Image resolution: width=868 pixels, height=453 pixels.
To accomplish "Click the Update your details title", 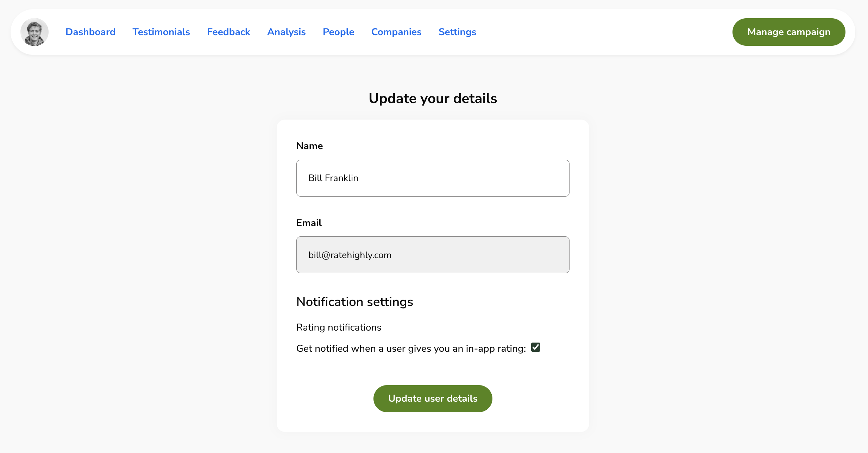I will point(433,98).
